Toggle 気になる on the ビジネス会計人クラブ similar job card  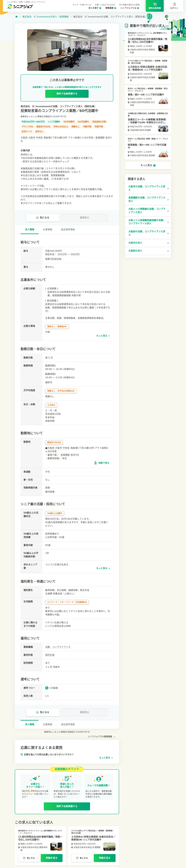82,858
